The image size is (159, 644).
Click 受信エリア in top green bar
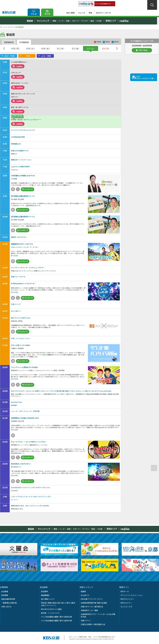[111, 21]
